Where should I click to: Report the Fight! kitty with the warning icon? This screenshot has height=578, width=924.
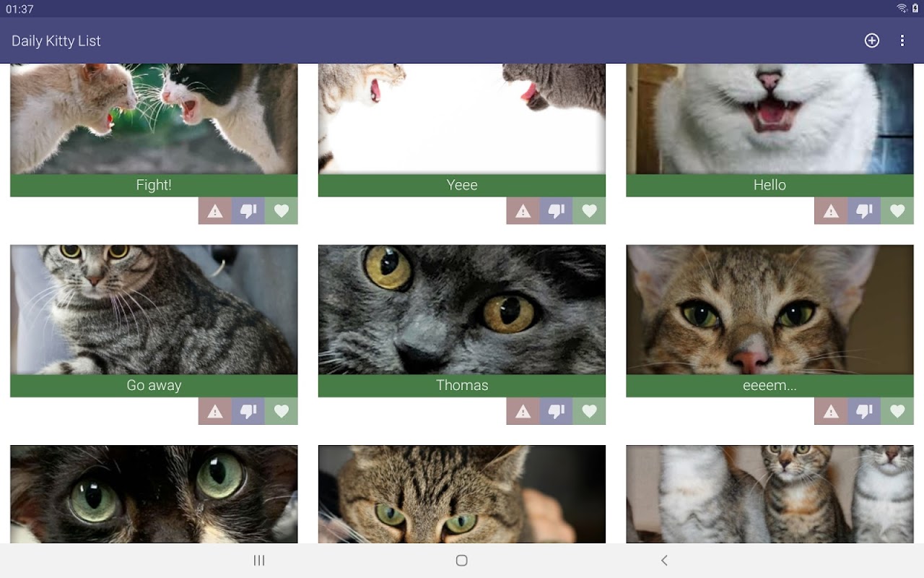[215, 211]
